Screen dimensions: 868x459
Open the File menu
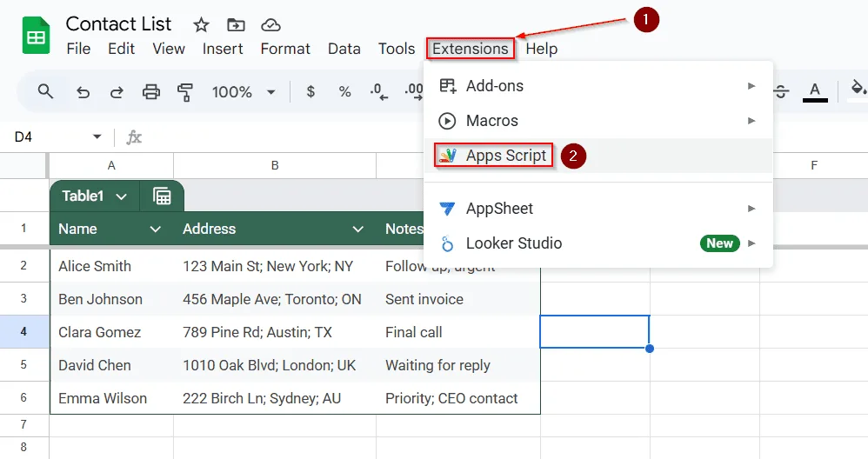click(x=78, y=49)
